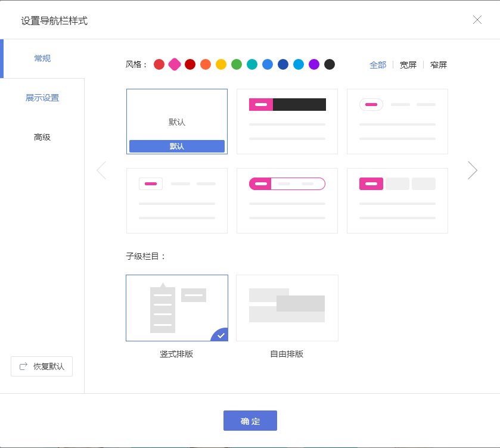
Task: Choose the teal style color
Action: pos(252,64)
